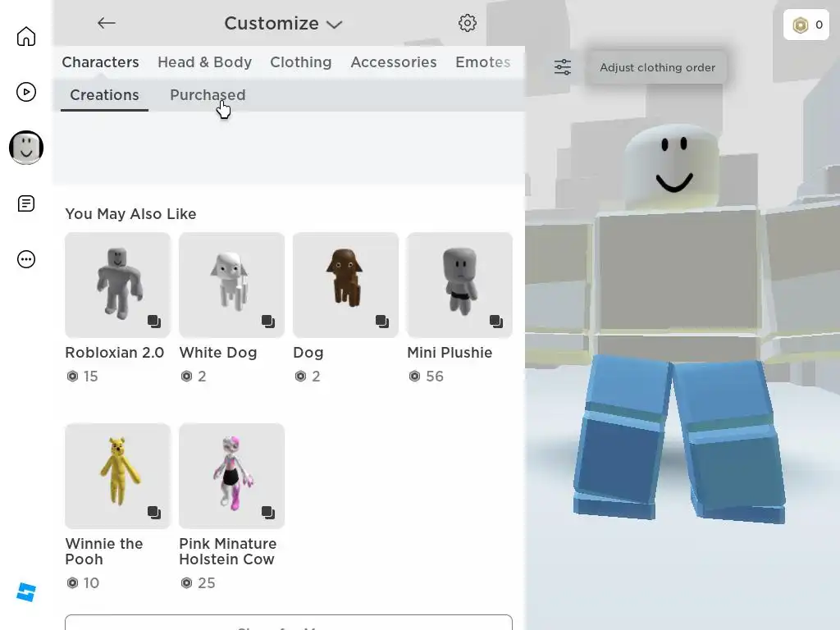Select the White Dog character thumbnail
840x630 pixels.
click(231, 285)
